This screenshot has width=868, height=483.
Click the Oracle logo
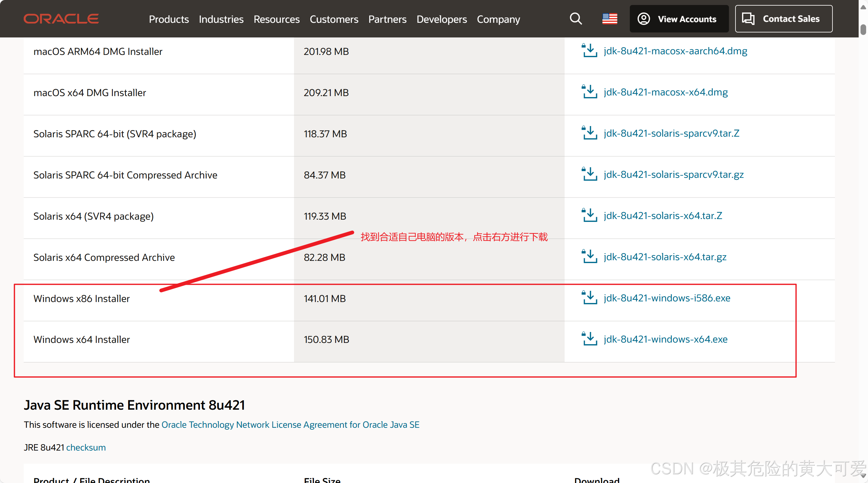click(61, 19)
